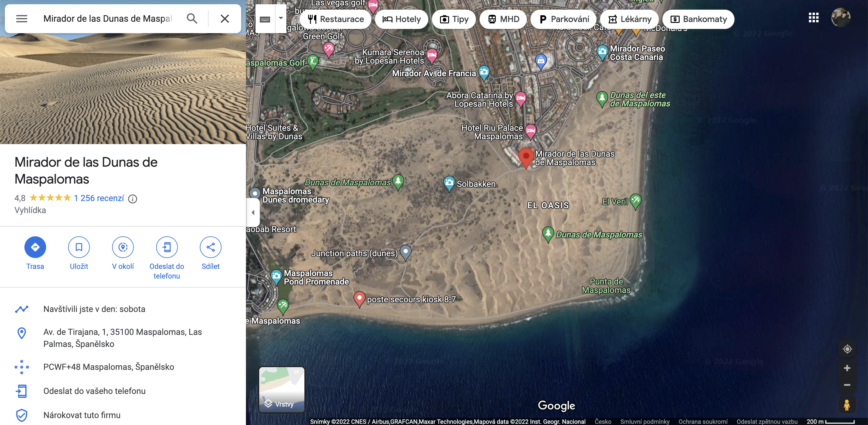Click Odeslat do telefonu icon
This screenshot has height=425, width=868.
pyautogui.click(x=166, y=247)
